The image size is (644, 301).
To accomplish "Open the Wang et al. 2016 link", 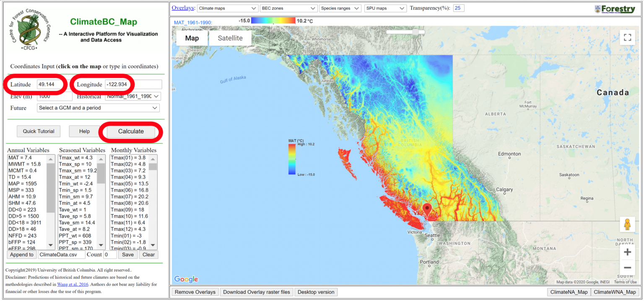I will coord(73,284).
